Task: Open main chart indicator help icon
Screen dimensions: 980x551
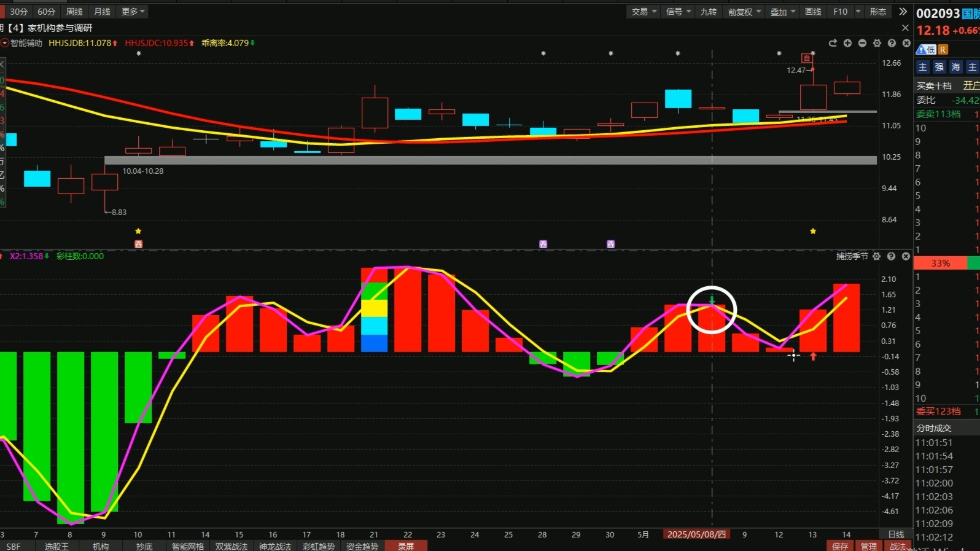Action: pyautogui.click(x=892, y=43)
